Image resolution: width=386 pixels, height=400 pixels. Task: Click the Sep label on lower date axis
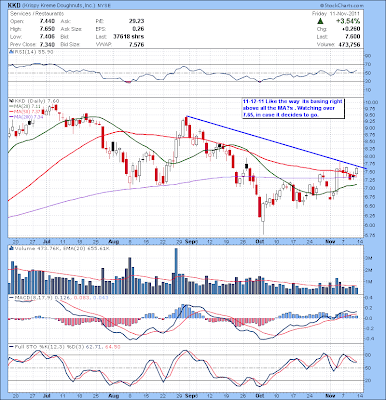coord(192,396)
